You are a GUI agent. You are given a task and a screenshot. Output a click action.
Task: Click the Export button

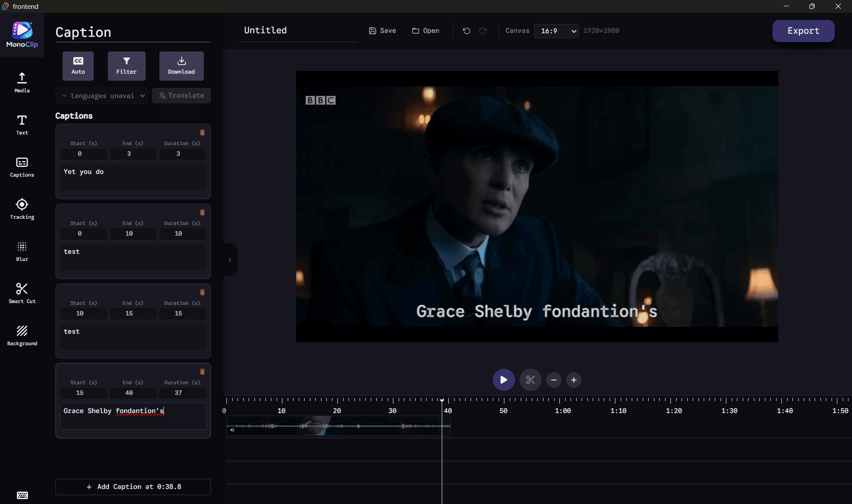point(803,31)
